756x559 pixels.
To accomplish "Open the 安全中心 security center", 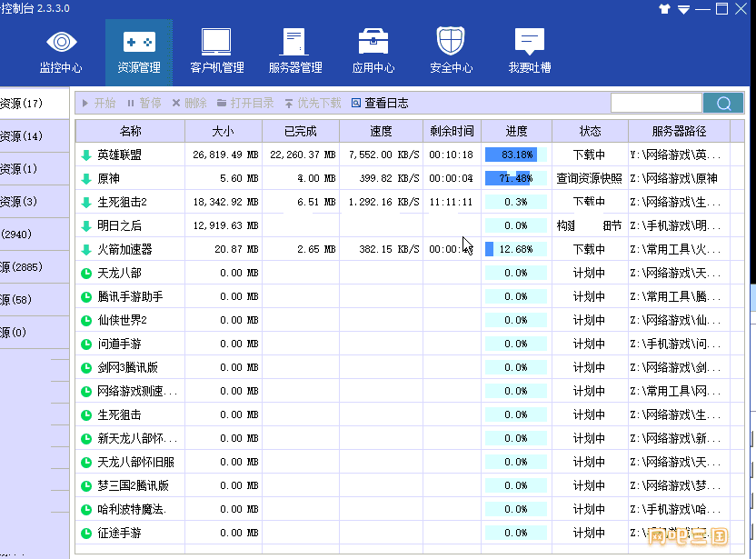I will point(452,52).
